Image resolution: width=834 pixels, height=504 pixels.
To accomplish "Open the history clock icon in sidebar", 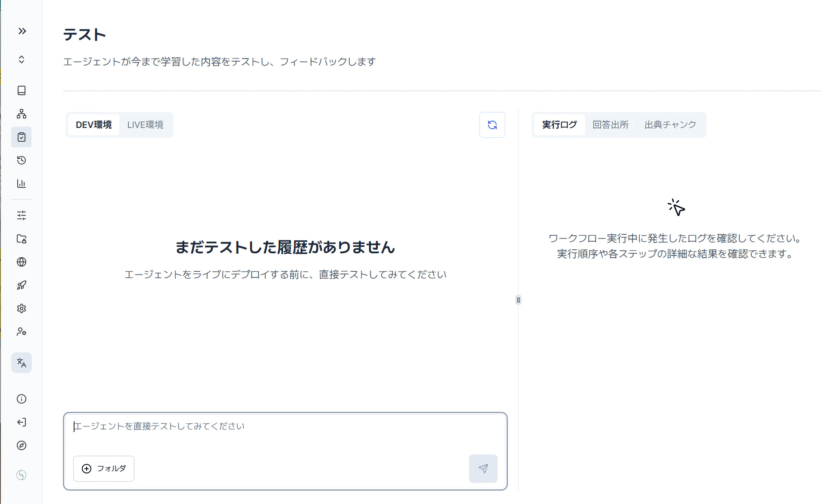I will pyautogui.click(x=22, y=160).
